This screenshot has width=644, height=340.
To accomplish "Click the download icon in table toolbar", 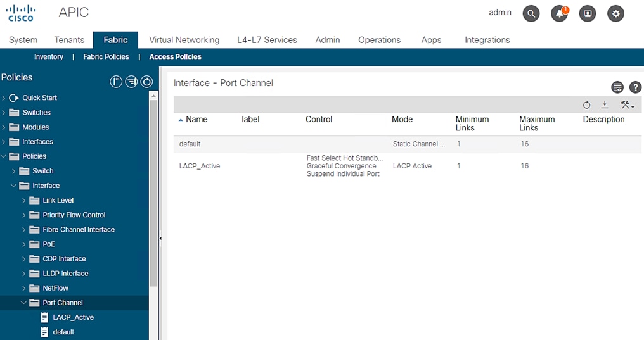I will coord(605,105).
